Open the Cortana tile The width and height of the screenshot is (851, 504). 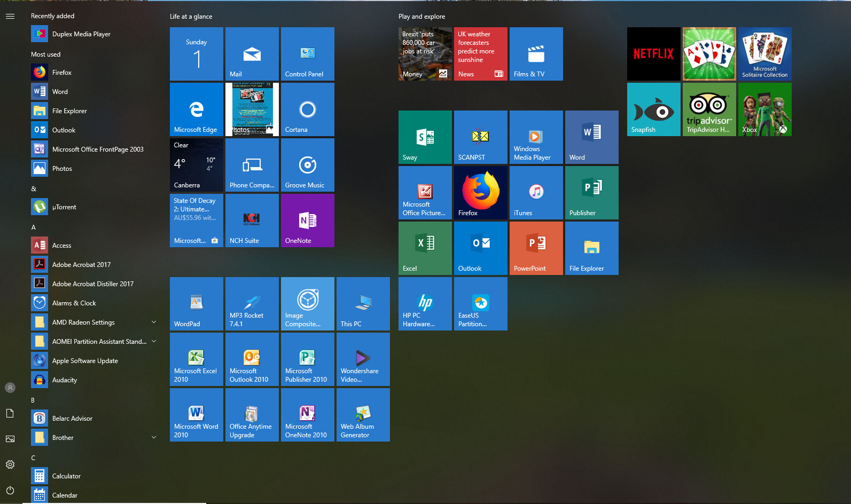(x=307, y=109)
